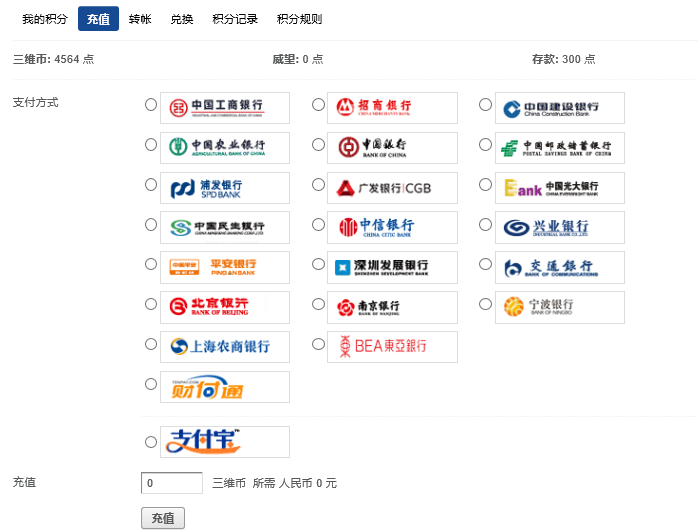Click the BEA 東亞銀行 logo

pyautogui.click(x=392, y=347)
